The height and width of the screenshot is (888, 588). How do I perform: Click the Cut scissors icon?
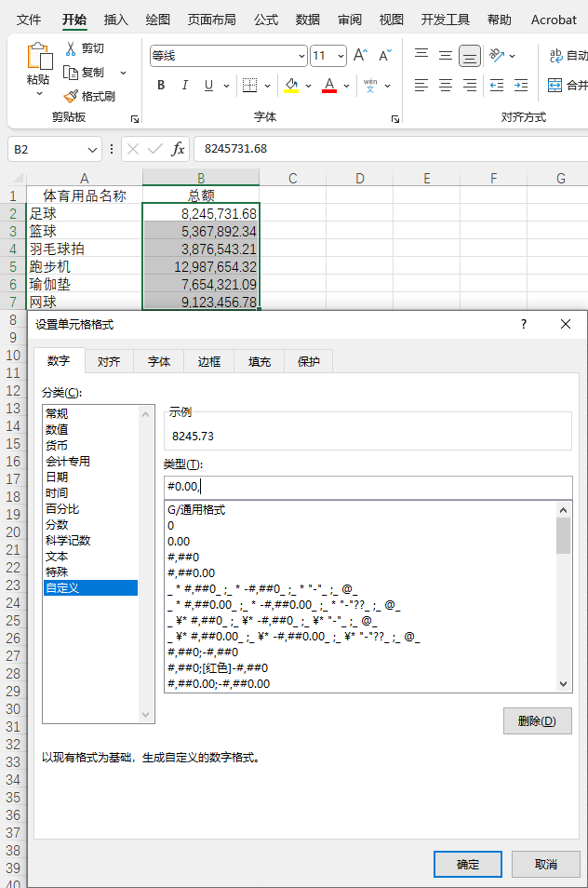[71, 48]
